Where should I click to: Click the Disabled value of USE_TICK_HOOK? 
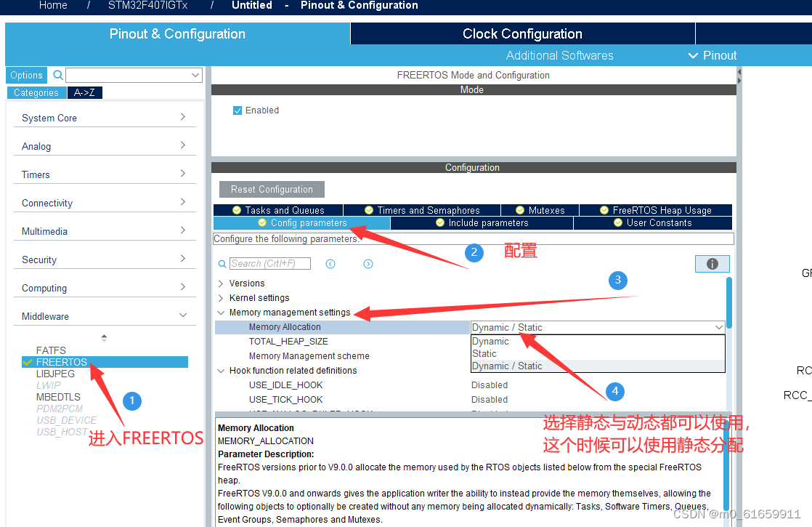[x=490, y=400]
